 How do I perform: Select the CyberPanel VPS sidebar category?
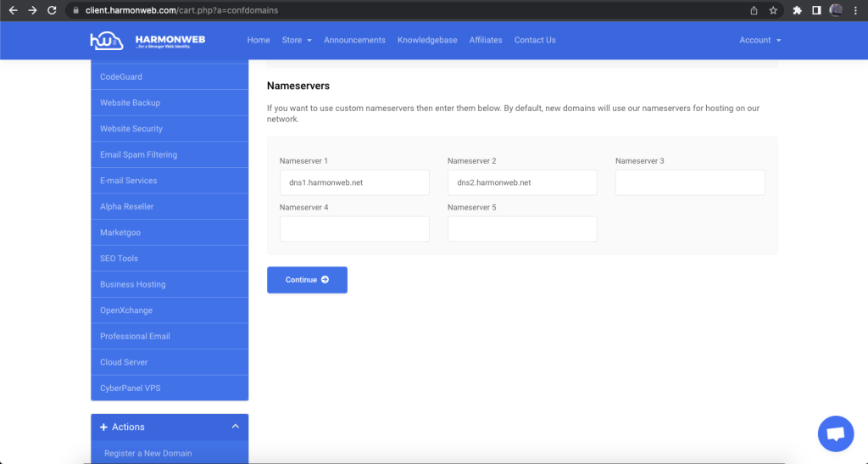129,388
